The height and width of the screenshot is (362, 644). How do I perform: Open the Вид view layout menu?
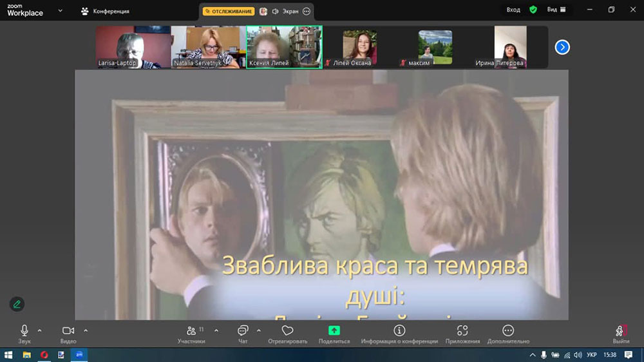(556, 10)
